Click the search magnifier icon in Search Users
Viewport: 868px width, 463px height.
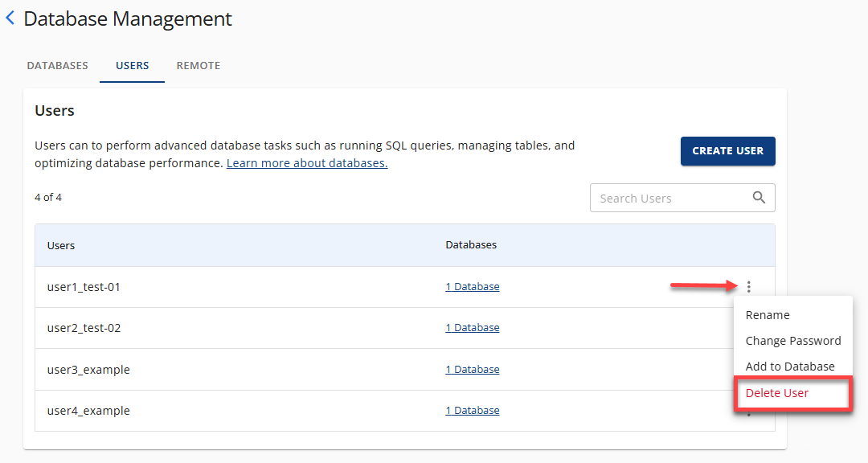point(759,197)
